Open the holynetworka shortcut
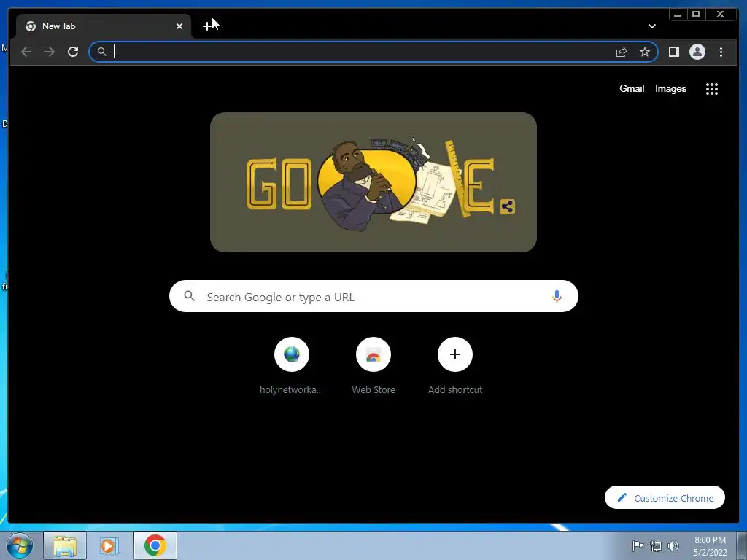The width and height of the screenshot is (747, 560). pyautogui.click(x=292, y=366)
